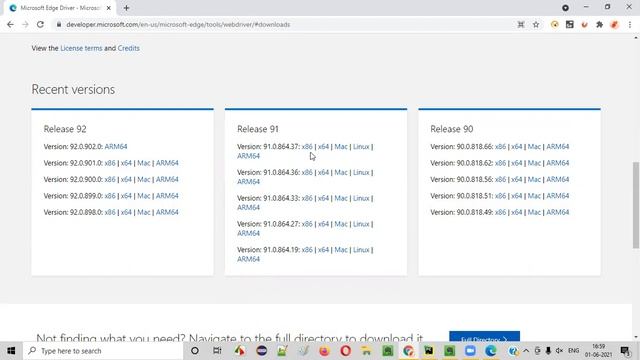Click the Release 90 heading
This screenshot has height=360, width=640.
pos(452,129)
